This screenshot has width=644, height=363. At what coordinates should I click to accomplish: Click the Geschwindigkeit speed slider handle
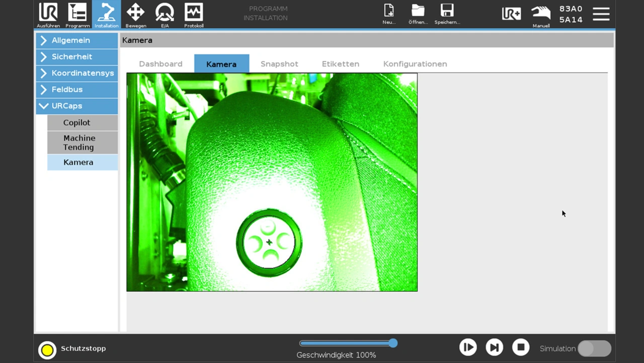point(393,343)
